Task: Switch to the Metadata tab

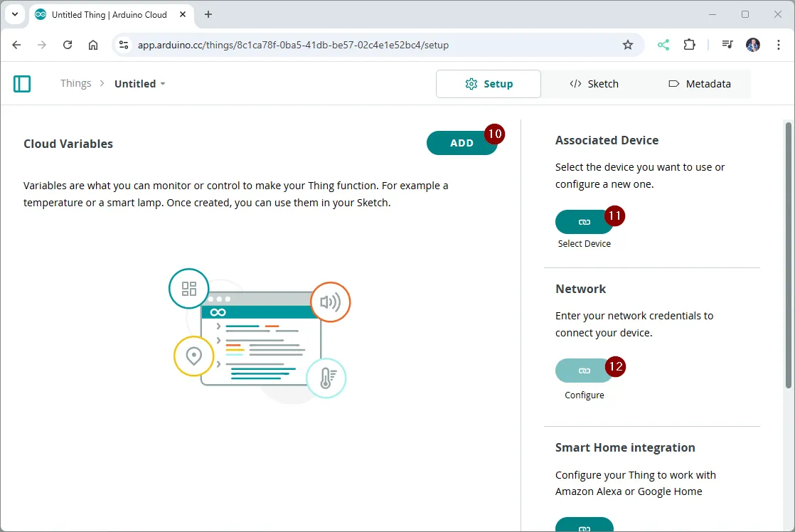Action: 699,84
